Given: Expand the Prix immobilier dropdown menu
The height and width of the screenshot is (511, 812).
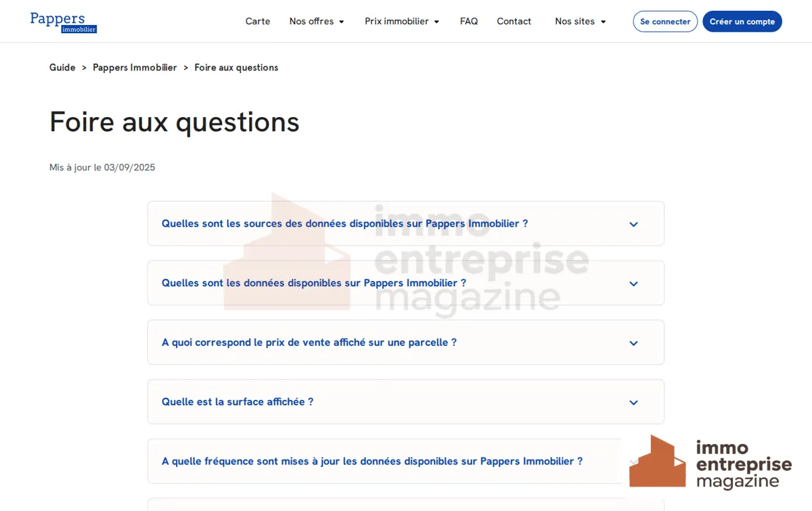Looking at the screenshot, I should coord(402,22).
